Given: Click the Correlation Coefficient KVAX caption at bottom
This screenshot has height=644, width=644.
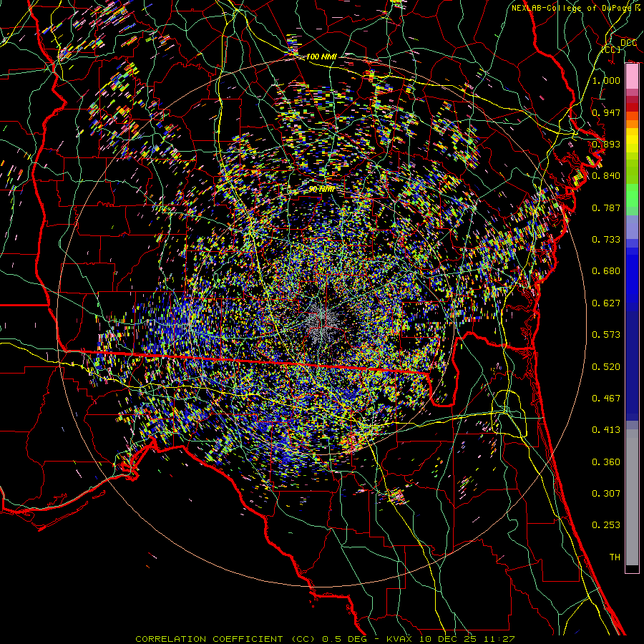Looking at the screenshot, I should (325, 639).
